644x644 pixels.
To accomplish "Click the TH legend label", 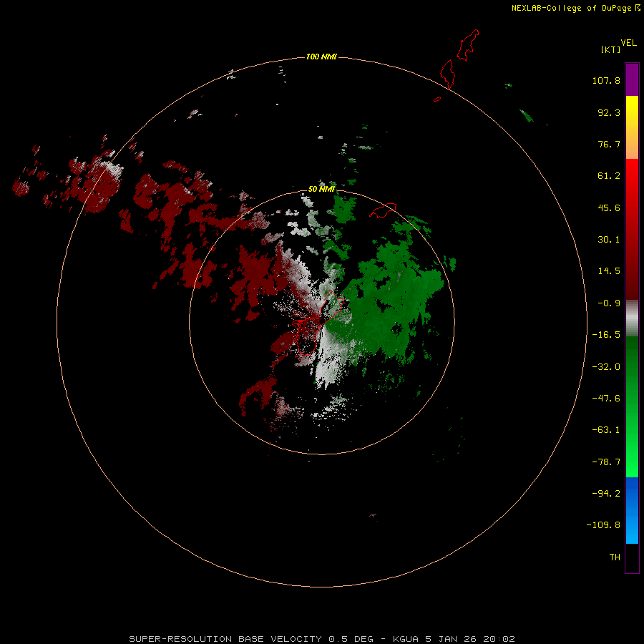I will tap(615, 557).
